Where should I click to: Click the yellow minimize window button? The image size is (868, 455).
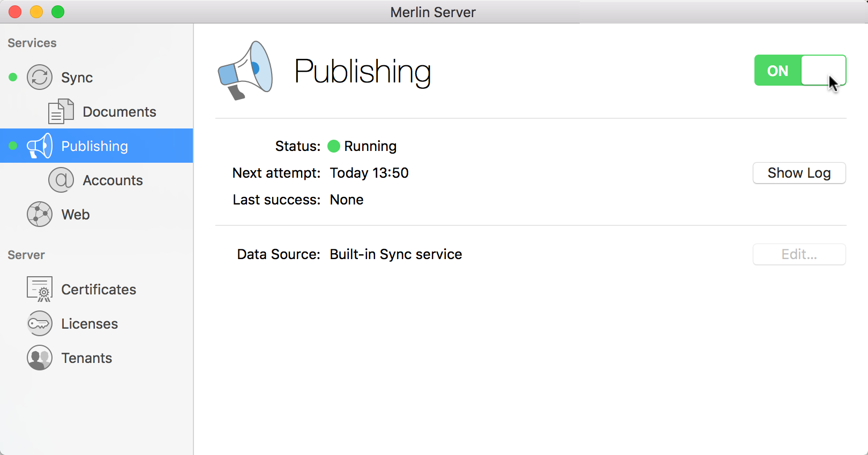(x=36, y=12)
